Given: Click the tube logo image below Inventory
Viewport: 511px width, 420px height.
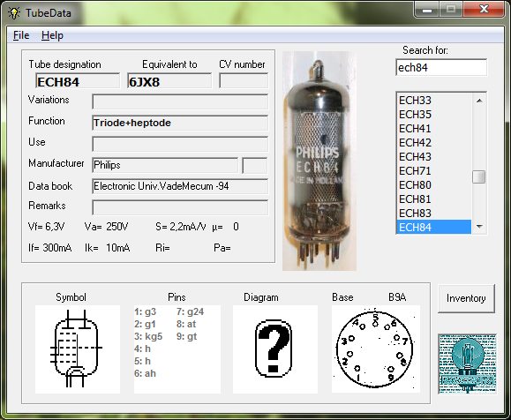Looking at the screenshot, I should click(x=468, y=364).
